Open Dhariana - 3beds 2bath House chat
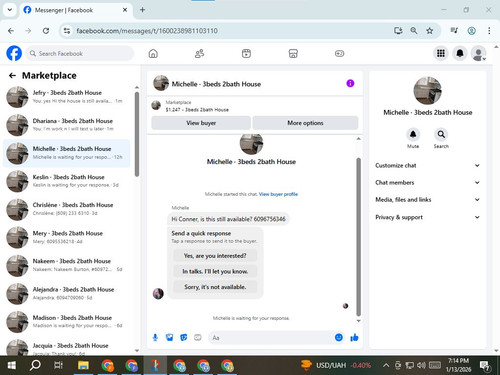 coord(67,125)
